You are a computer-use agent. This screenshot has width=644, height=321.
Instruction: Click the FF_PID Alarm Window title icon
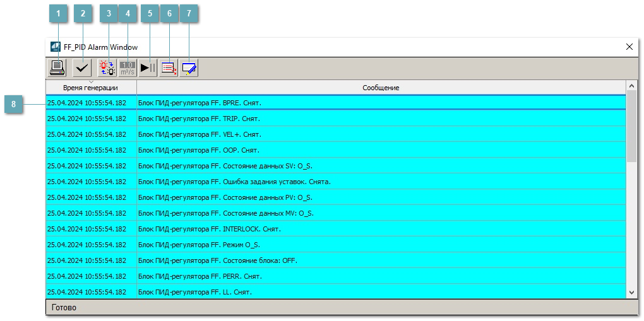pos(56,47)
